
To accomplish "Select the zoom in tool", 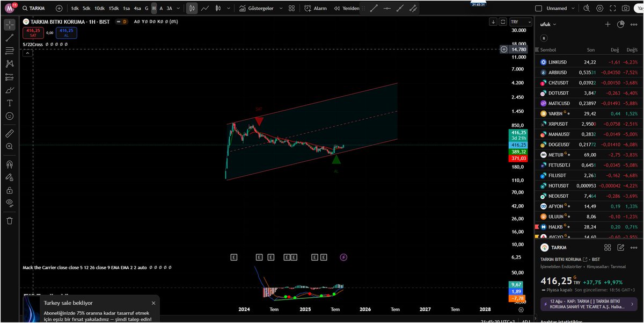I will (10, 146).
